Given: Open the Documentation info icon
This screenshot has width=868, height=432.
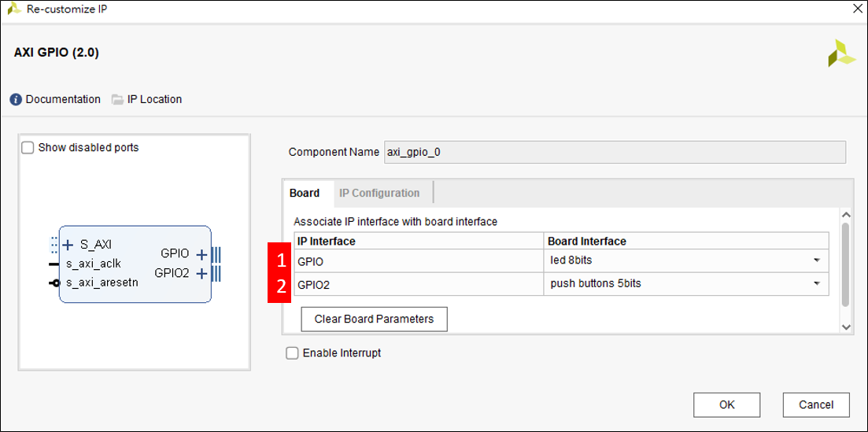Looking at the screenshot, I should (16, 100).
